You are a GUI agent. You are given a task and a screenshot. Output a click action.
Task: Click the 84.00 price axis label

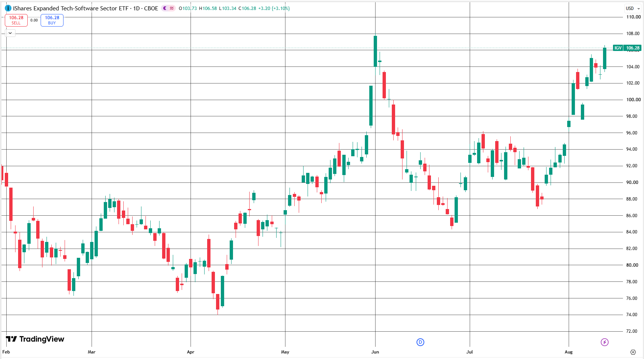click(632, 232)
